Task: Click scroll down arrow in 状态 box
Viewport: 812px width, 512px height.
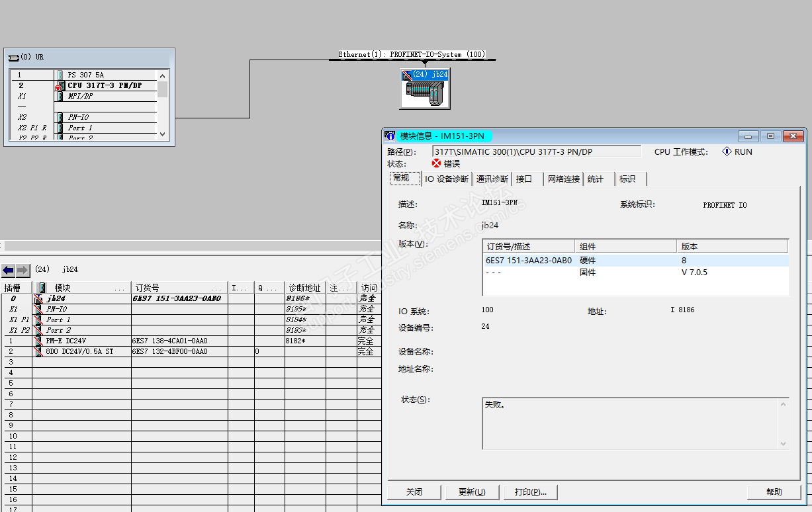Action: (784, 444)
